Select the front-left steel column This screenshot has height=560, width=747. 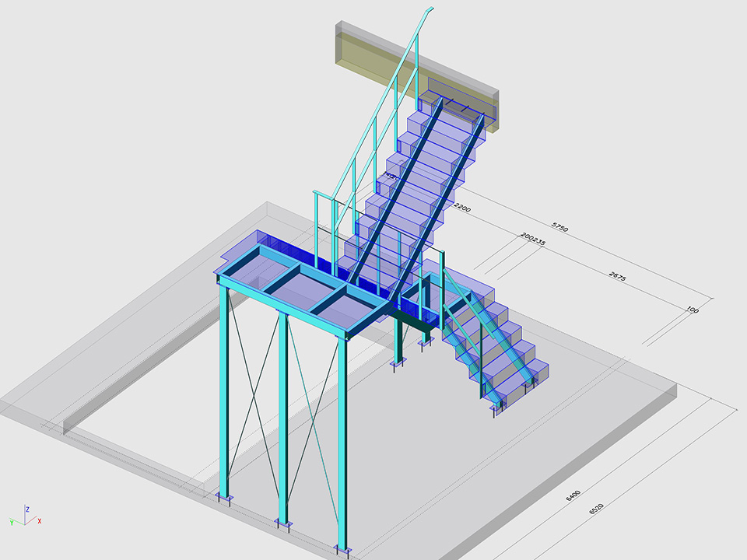click(x=224, y=389)
